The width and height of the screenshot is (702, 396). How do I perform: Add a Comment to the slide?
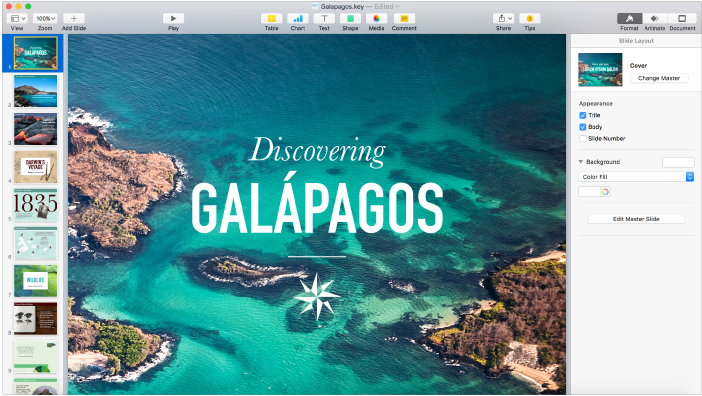point(404,18)
